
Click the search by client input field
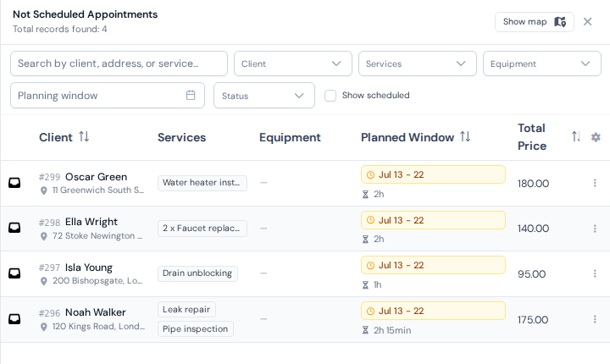pos(119,63)
